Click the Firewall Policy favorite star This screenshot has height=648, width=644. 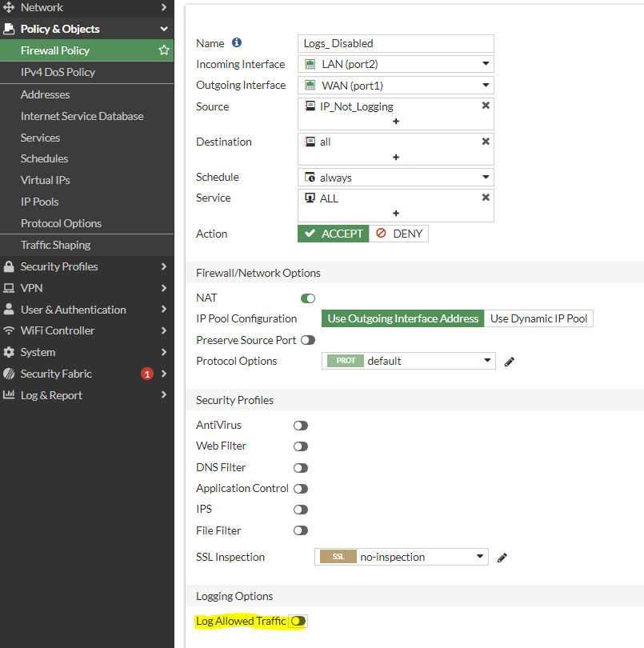(x=164, y=50)
